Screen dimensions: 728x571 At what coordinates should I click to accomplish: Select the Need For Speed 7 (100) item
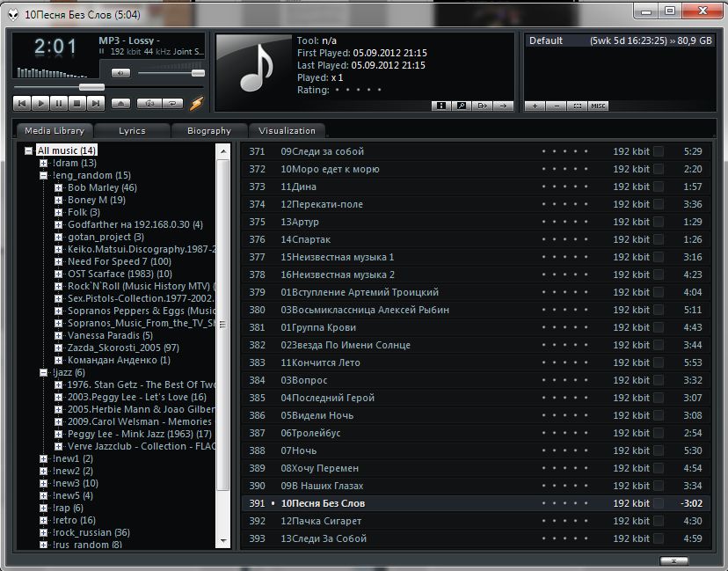[120, 261]
